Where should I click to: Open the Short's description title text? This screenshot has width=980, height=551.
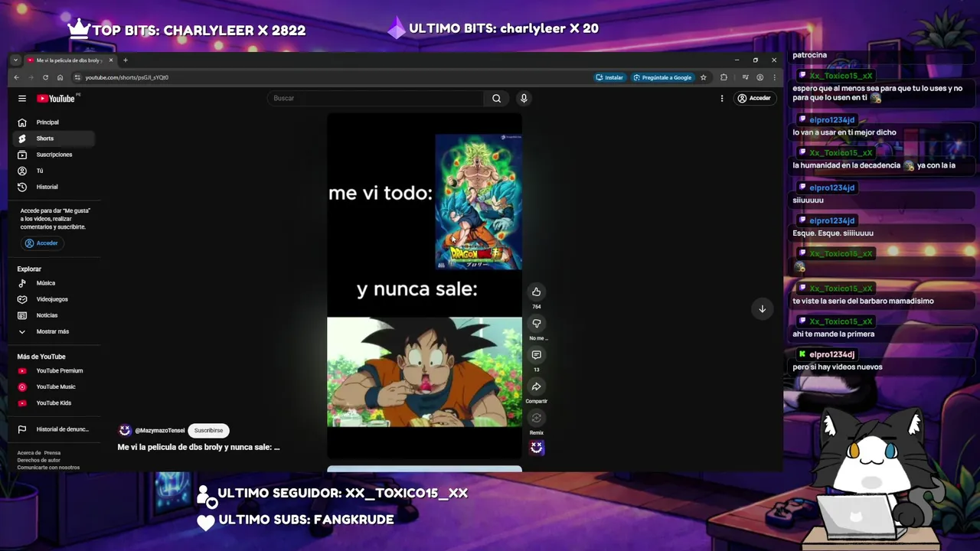pos(198,447)
